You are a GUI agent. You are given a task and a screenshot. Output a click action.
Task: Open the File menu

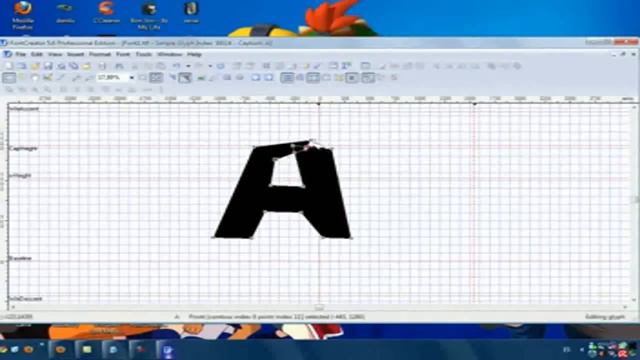(x=20, y=54)
